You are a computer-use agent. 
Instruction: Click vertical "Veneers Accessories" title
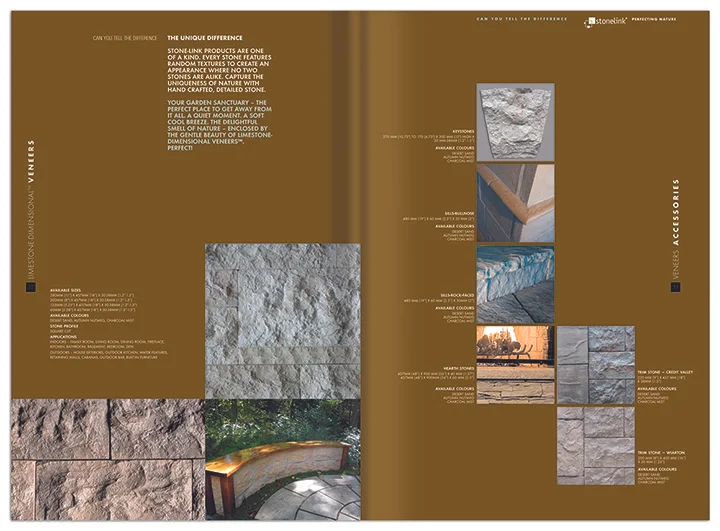[x=675, y=229]
